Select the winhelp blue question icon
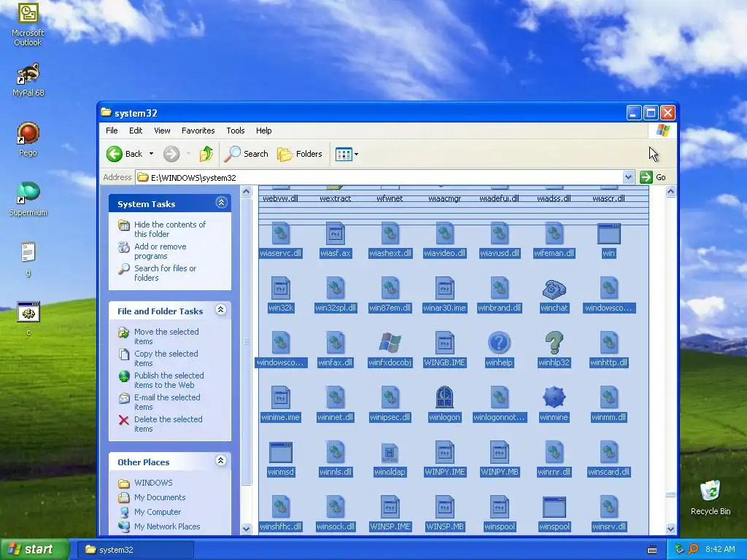This screenshot has height=560, width=747. (x=499, y=343)
